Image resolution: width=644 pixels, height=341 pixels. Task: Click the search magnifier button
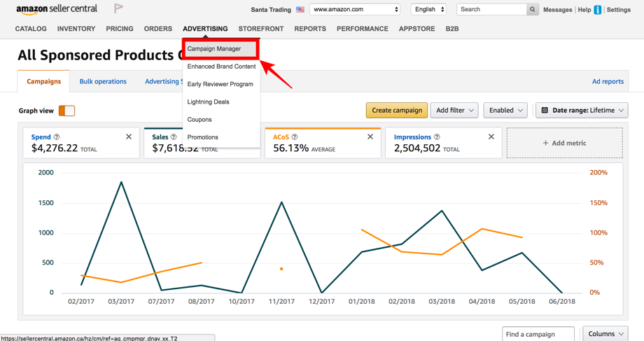click(x=532, y=9)
